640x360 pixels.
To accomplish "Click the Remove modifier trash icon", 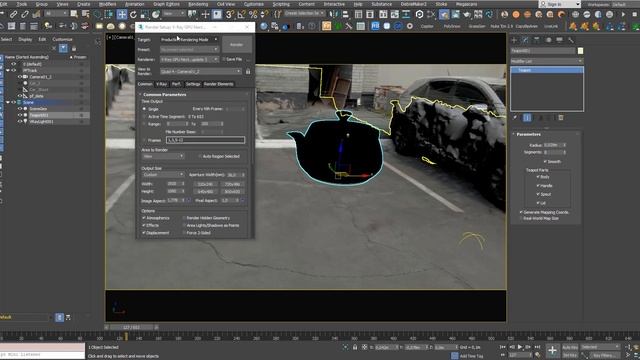I will click(x=561, y=118).
